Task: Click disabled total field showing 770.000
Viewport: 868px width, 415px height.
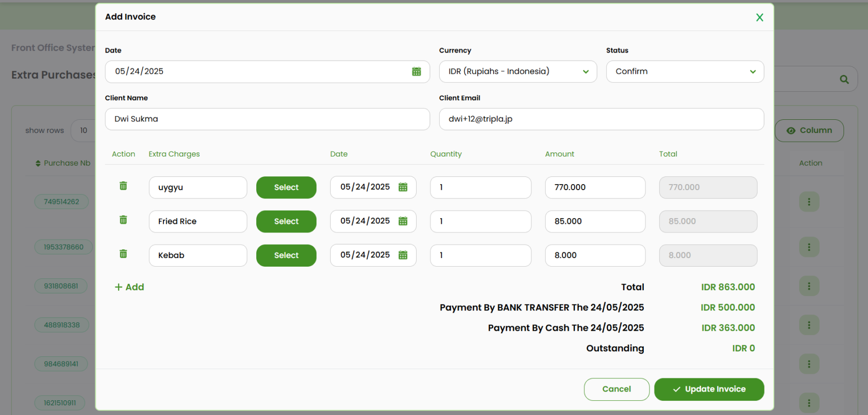Action: tap(708, 187)
